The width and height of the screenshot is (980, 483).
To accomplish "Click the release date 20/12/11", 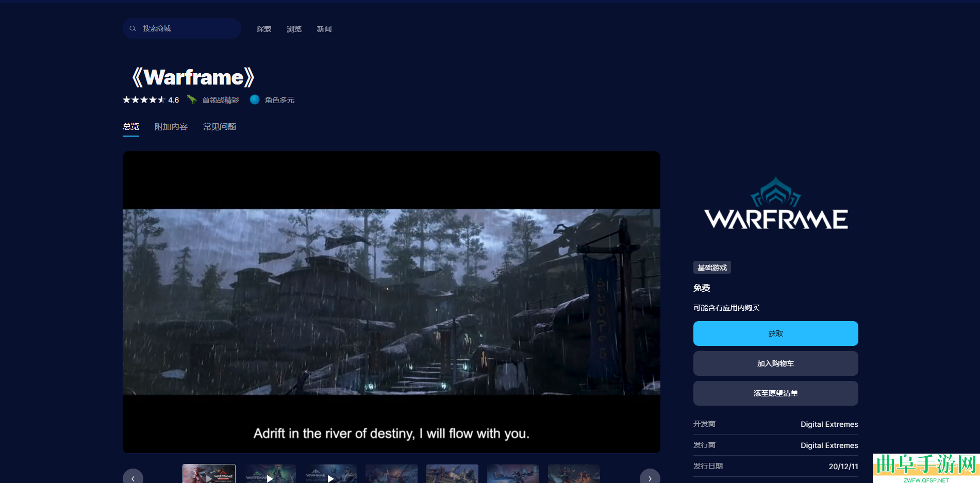I will click(843, 467).
